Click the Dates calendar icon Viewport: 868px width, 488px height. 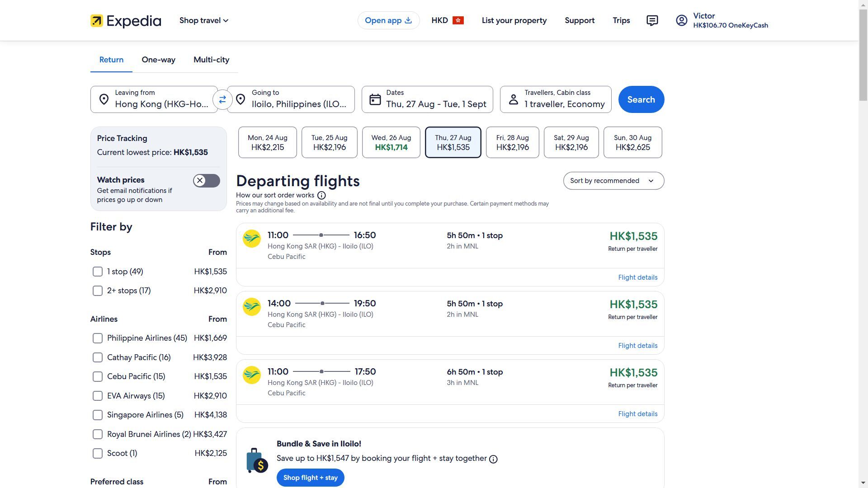tap(375, 99)
